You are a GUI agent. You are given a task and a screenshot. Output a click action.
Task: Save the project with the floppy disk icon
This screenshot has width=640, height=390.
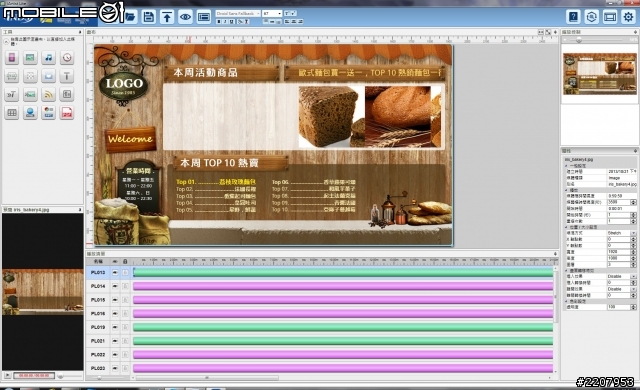click(149, 17)
